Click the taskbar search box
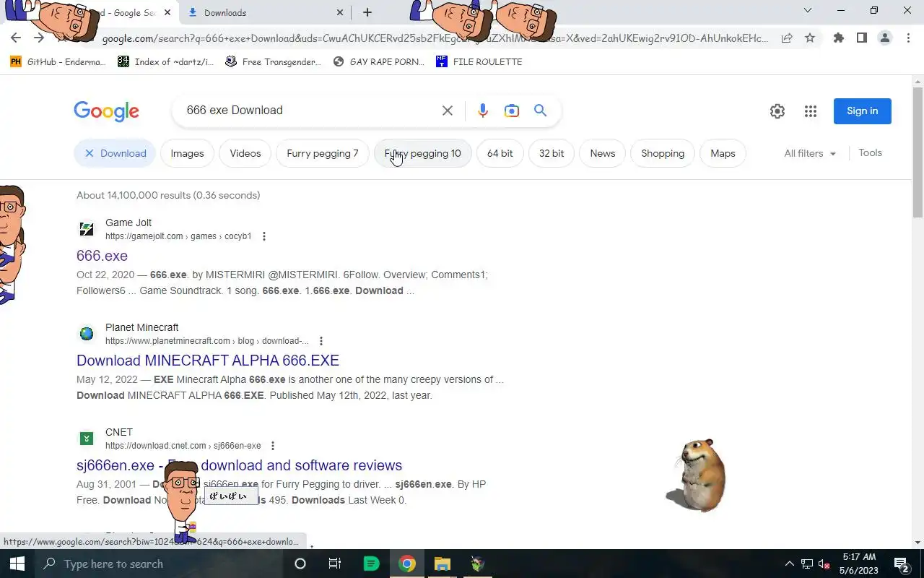 (x=159, y=564)
